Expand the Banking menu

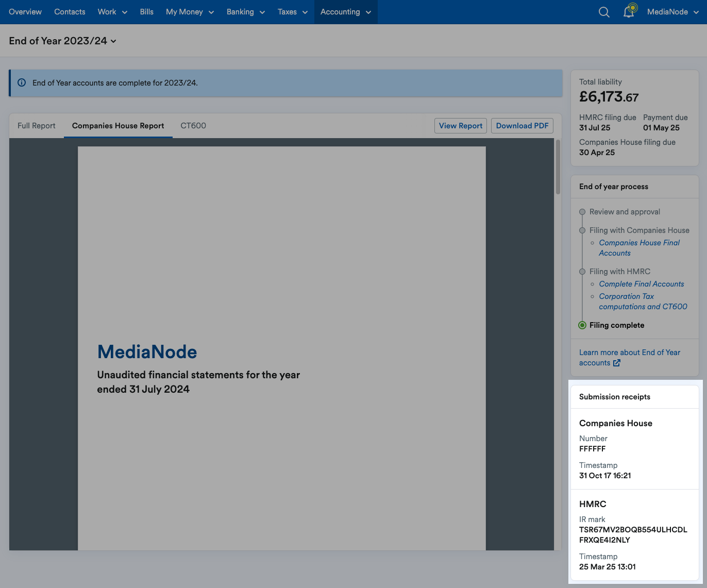click(x=246, y=12)
